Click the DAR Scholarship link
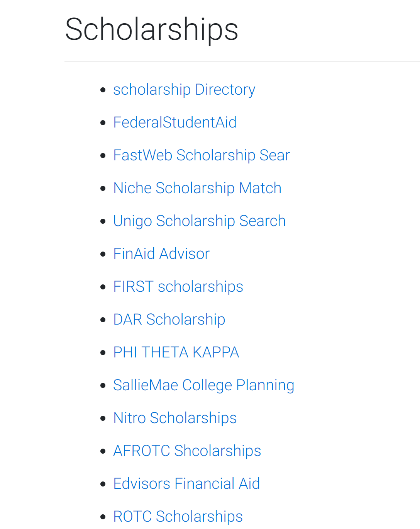Screen dimensions: 420x529 click(169, 320)
